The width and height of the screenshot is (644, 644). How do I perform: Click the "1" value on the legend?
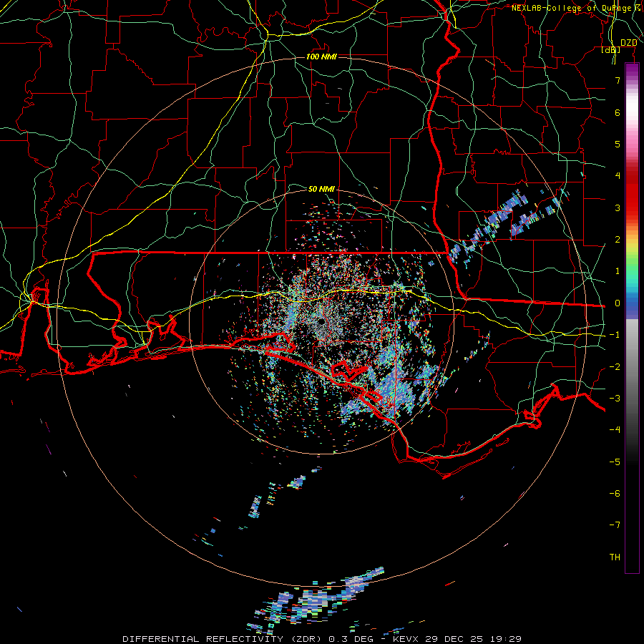(x=618, y=271)
